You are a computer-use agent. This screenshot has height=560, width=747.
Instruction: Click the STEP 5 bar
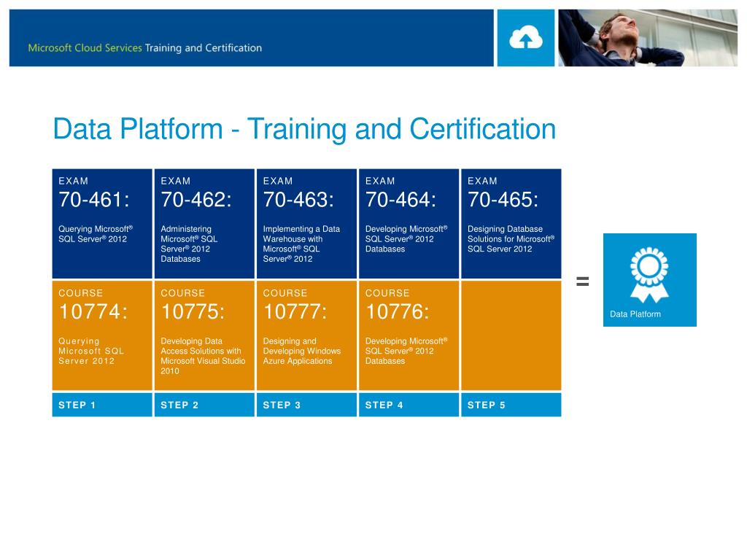511,405
